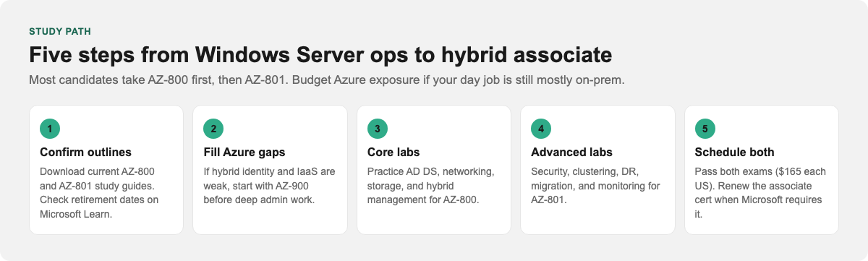Viewport: 868px width, 261px height.
Task: Select the 'Core labs' card title
Action: pos(393,153)
